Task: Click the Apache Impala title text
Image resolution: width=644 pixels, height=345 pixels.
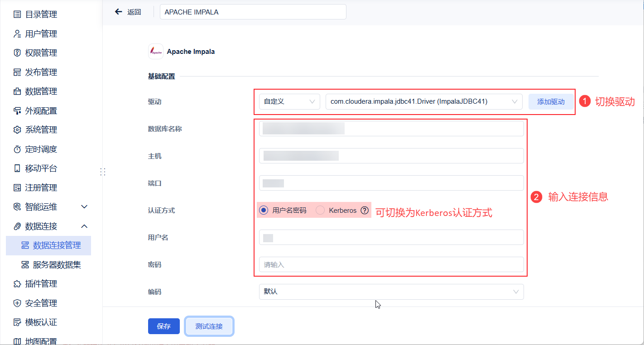Action: pyautogui.click(x=191, y=52)
